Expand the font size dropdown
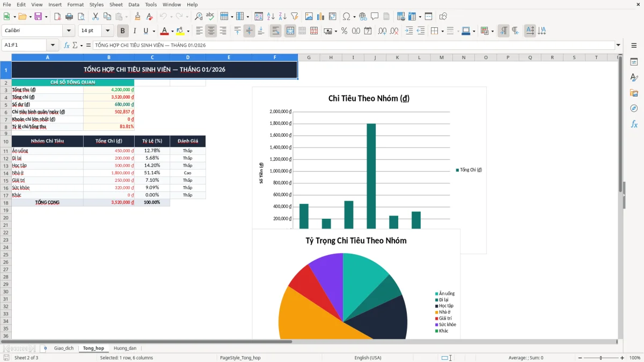This screenshot has width=644, height=362. 108,31
